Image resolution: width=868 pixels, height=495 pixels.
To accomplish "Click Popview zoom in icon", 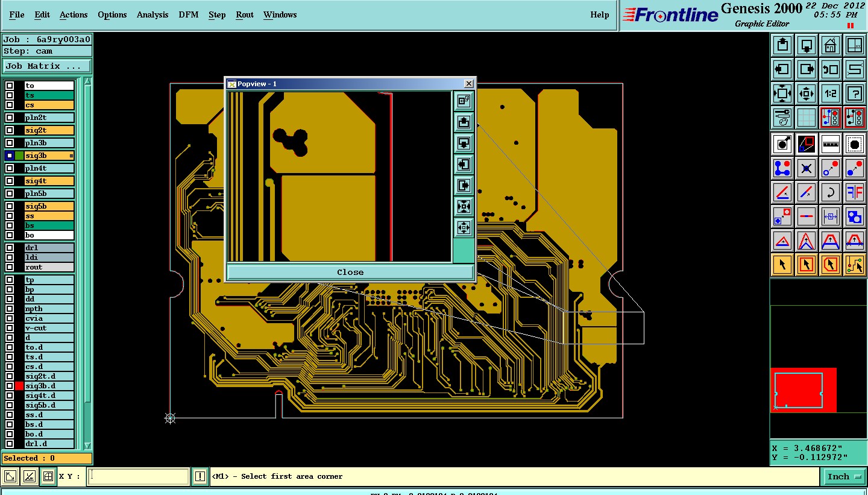I will click(464, 206).
